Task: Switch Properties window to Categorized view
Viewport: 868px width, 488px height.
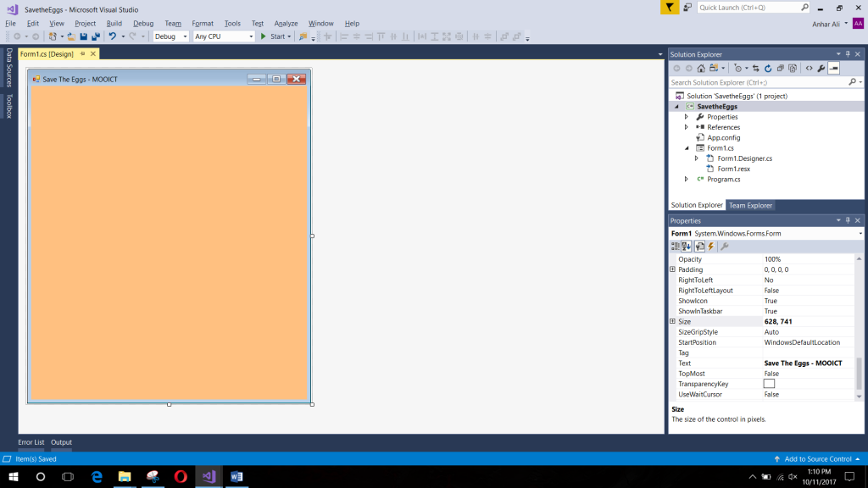Action: (x=675, y=246)
